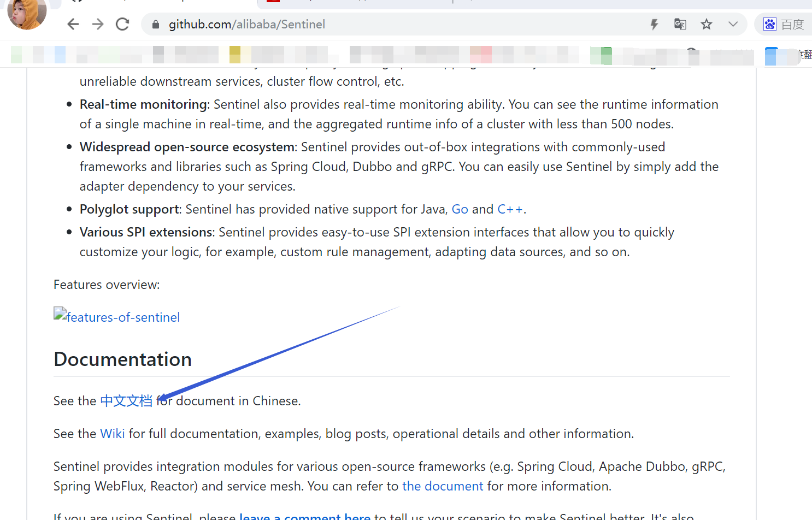Image resolution: width=812 pixels, height=520 pixels.
Task: Expand the address bar dropdown chevron
Action: (x=733, y=24)
